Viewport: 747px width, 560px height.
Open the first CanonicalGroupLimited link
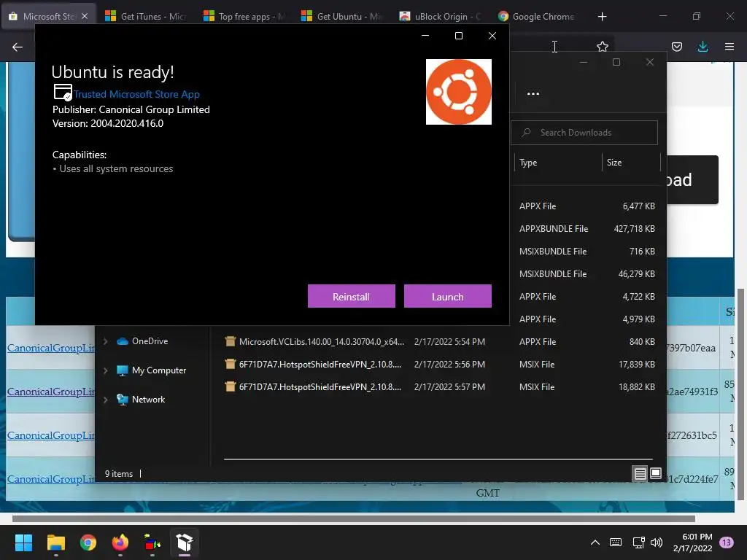click(x=51, y=348)
